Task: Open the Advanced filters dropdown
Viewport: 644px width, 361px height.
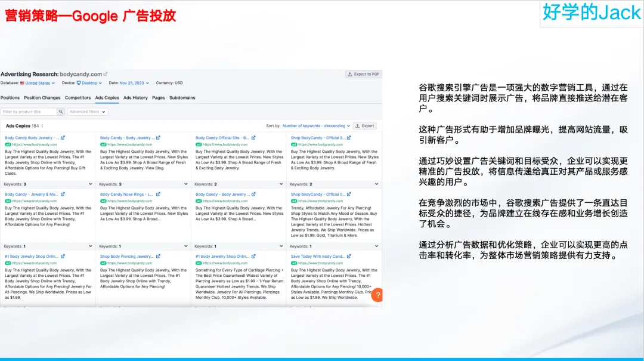Action: [x=88, y=112]
